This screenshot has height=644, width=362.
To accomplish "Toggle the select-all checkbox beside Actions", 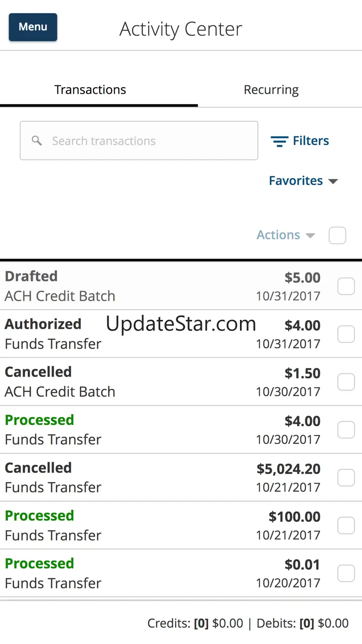I will [x=337, y=235].
